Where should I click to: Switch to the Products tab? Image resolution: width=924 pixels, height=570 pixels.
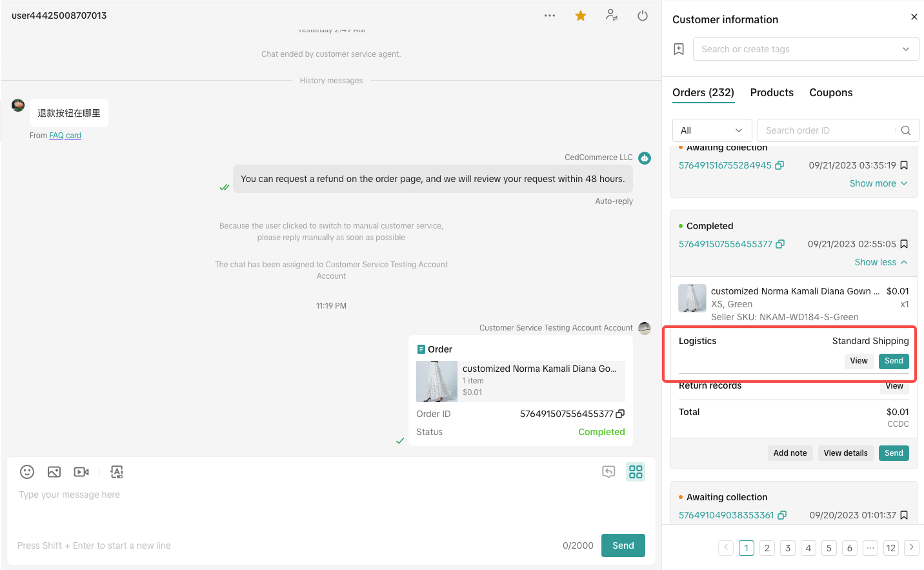pos(772,92)
